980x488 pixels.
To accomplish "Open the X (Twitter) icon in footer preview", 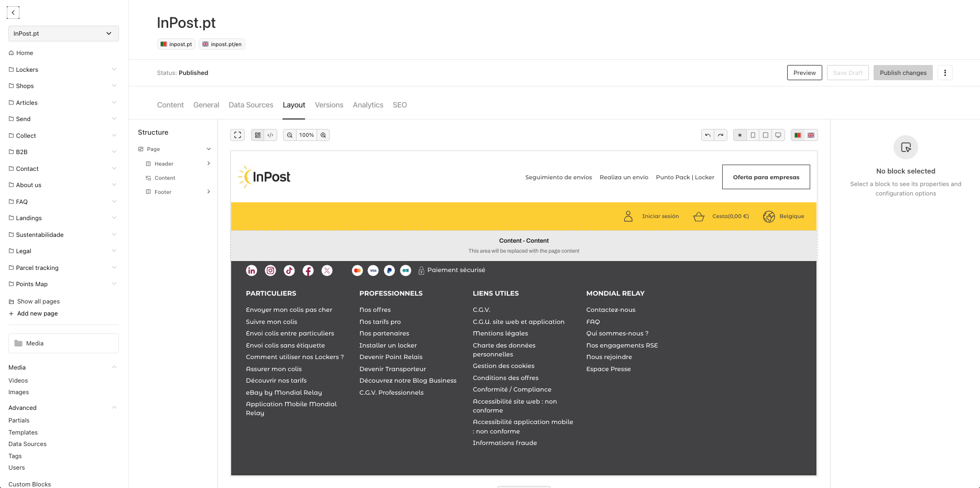I will pos(327,270).
